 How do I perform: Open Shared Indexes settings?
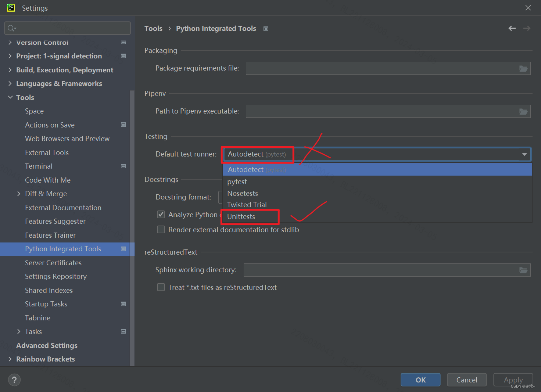coord(49,290)
